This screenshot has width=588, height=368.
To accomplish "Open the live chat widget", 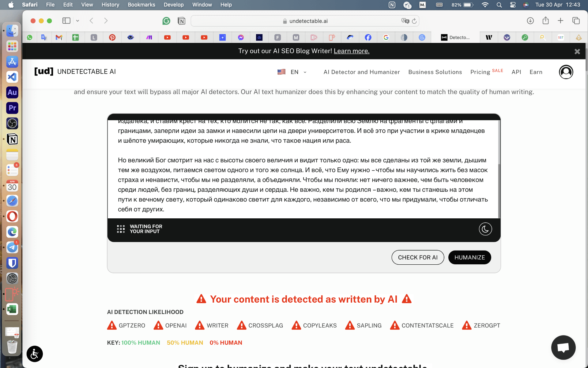I will 563,347.
